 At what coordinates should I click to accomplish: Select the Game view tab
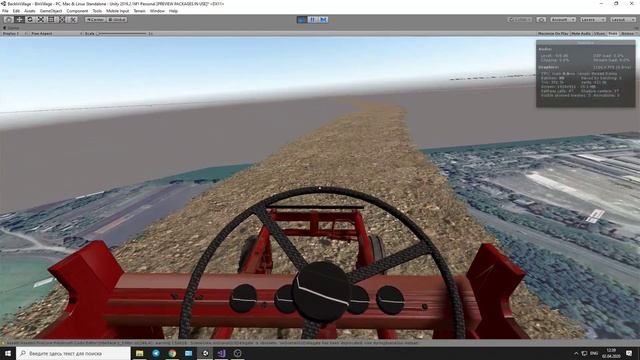click(11, 28)
